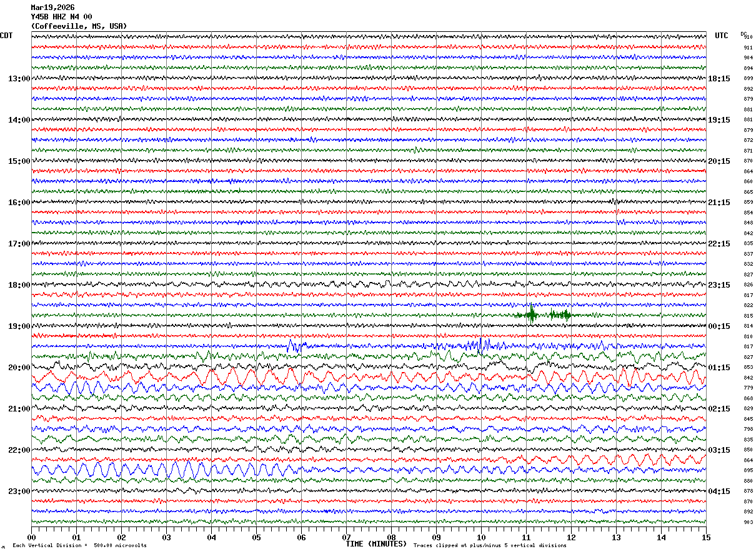Click the UTC timezone header
The image size is (756, 554).
722,36
